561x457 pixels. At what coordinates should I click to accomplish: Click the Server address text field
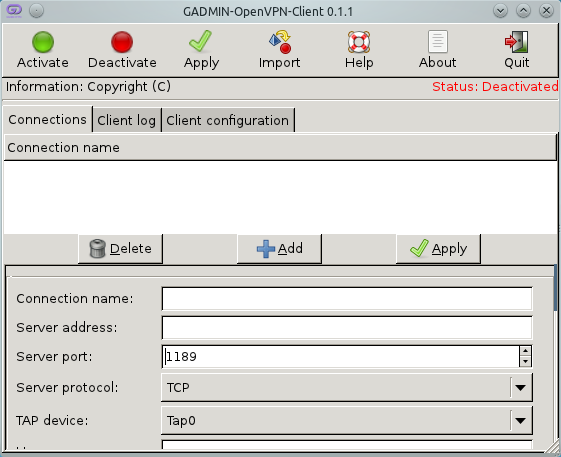point(347,327)
